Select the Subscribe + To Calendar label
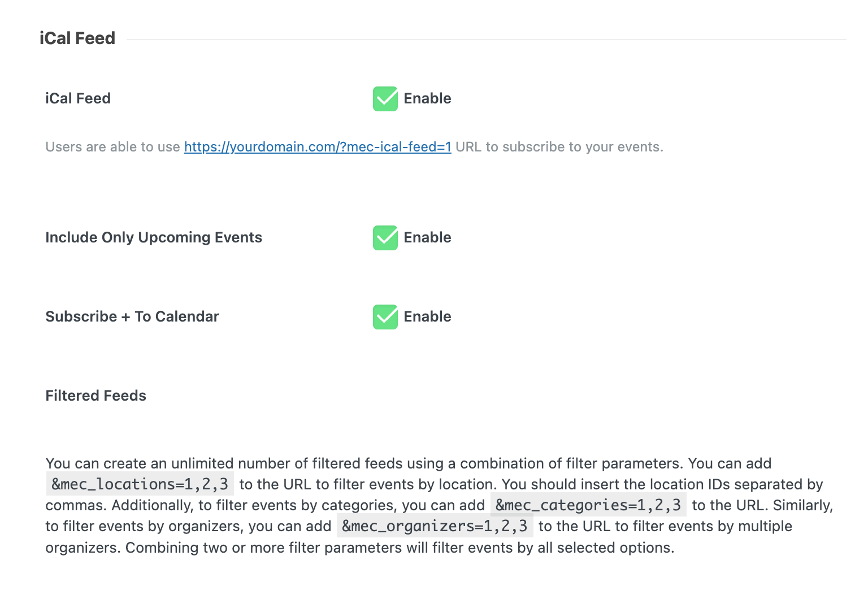 tap(132, 316)
